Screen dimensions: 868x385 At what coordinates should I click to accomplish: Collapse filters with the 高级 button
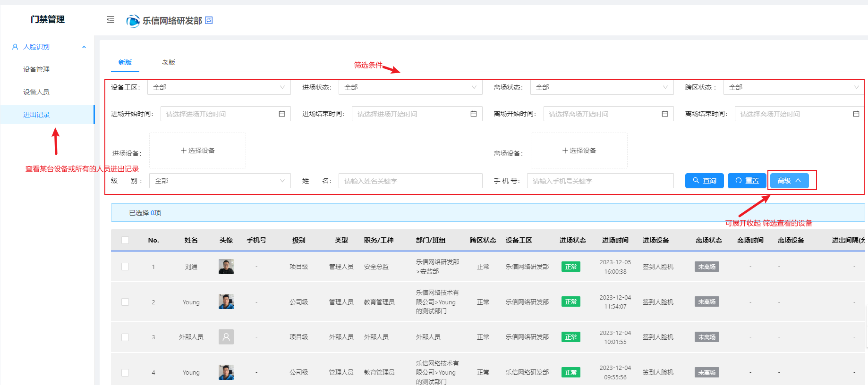point(789,181)
